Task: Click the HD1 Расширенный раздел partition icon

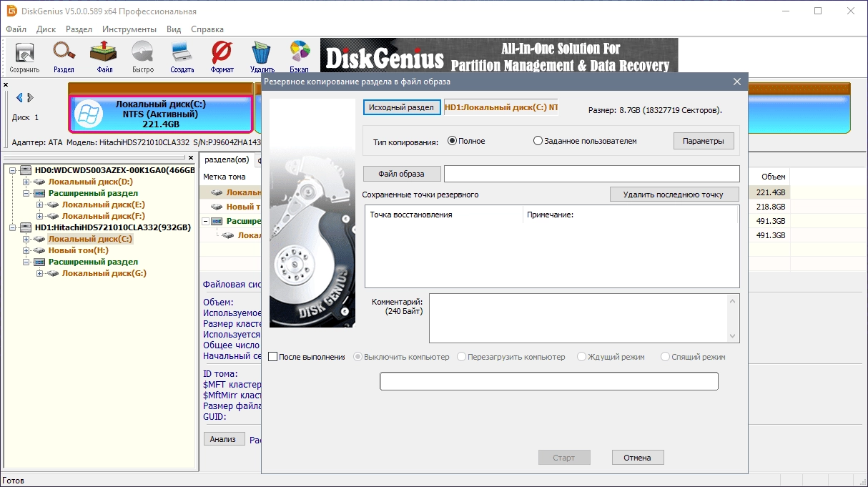Action: point(39,262)
